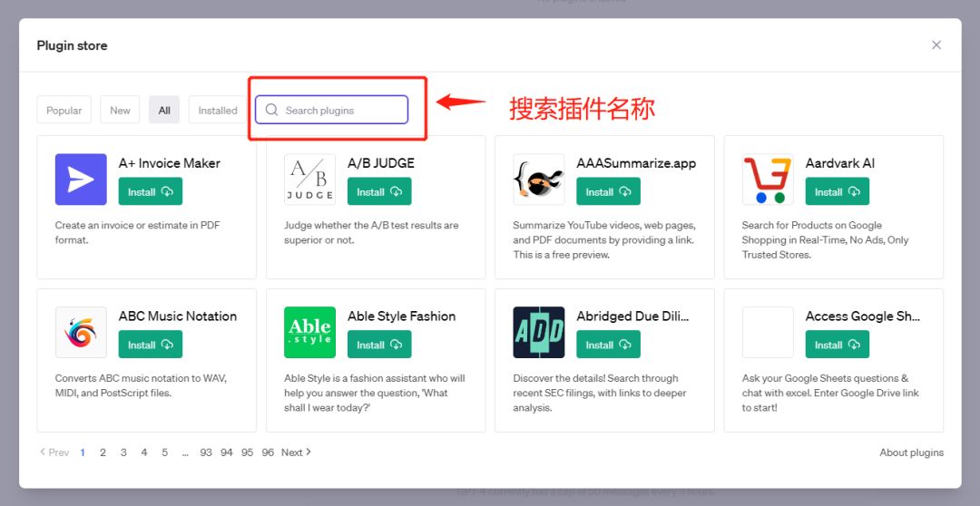Switch to the Popular filter tab
The width and height of the screenshot is (980, 506).
coord(64,110)
